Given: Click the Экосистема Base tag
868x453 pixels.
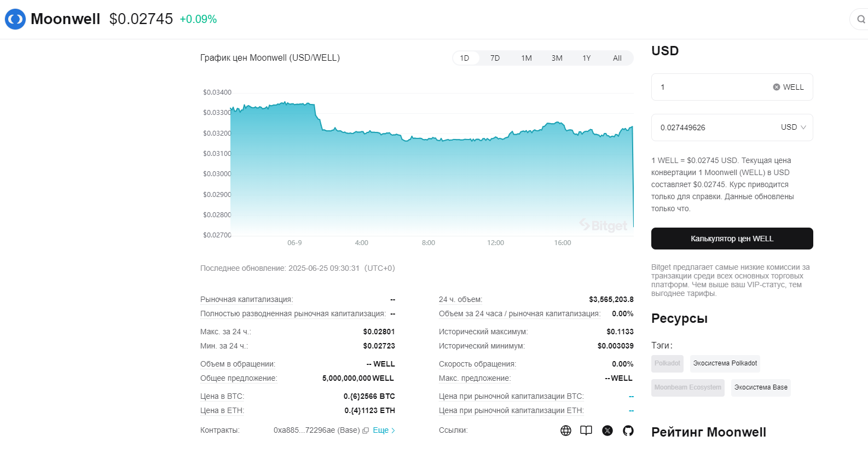Looking at the screenshot, I should tap(760, 387).
